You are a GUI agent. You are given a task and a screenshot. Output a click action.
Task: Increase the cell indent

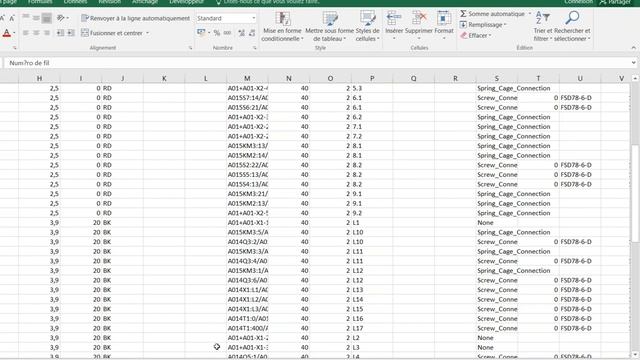71,33
